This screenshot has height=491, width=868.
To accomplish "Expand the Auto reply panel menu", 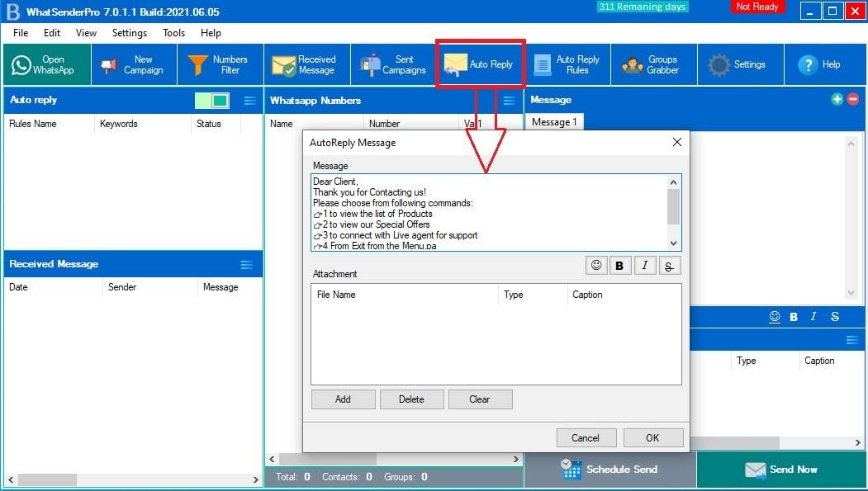I will click(x=250, y=101).
